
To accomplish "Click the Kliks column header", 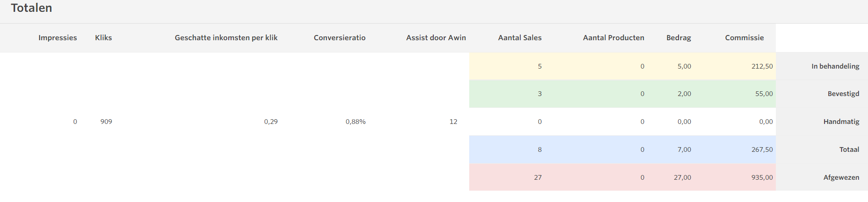I will [x=103, y=38].
